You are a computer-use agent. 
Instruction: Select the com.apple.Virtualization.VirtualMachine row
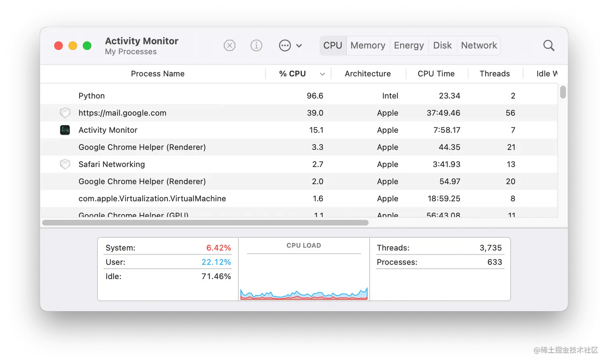pyautogui.click(x=299, y=198)
